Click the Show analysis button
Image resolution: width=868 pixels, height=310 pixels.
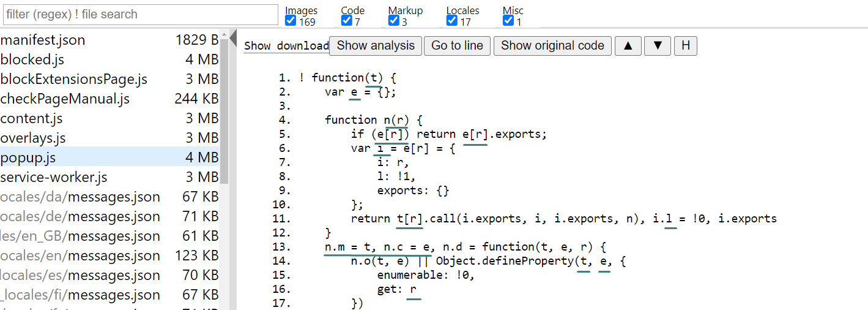(376, 46)
